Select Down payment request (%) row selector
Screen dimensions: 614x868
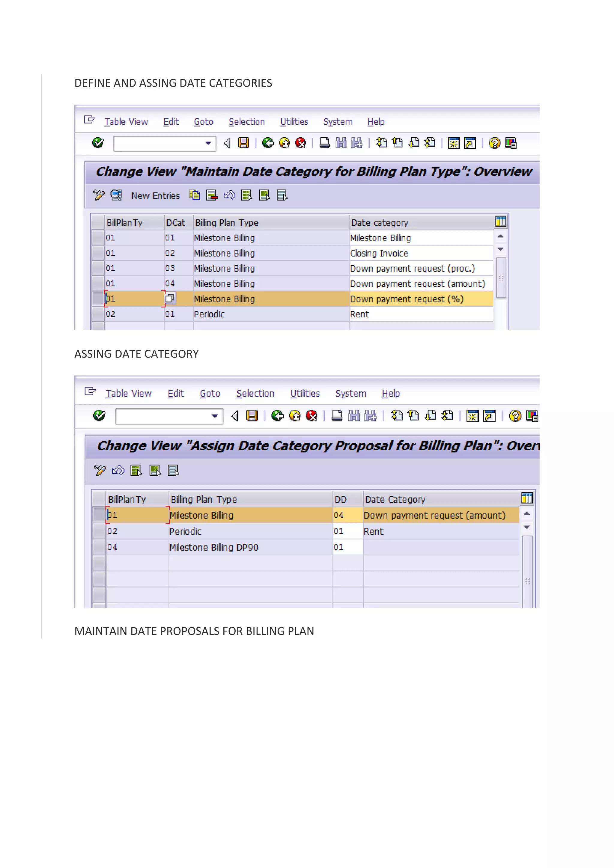point(98,299)
